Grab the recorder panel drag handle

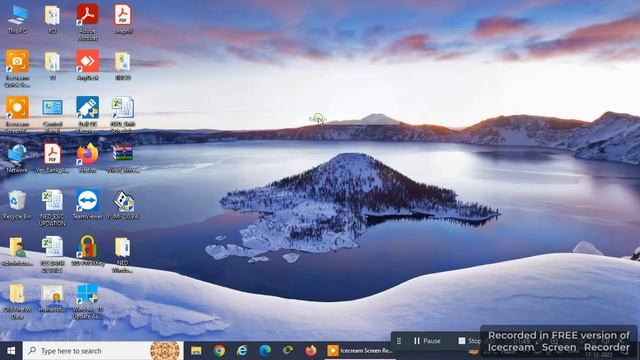[399, 340]
